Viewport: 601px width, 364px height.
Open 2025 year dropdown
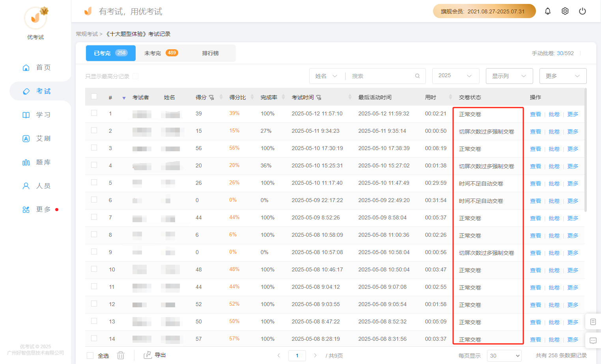(455, 76)
